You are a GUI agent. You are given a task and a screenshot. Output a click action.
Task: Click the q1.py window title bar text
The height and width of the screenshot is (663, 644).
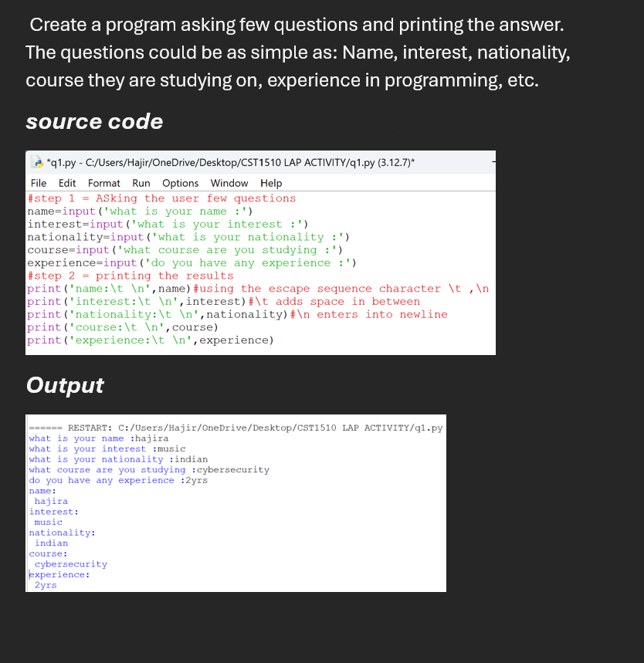pyautogui.click(x=232, y=163)
